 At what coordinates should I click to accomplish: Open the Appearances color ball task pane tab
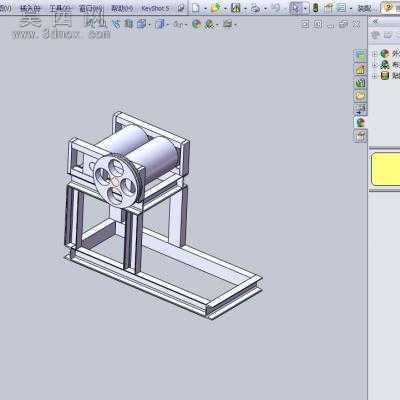click(x=360, y=123)
